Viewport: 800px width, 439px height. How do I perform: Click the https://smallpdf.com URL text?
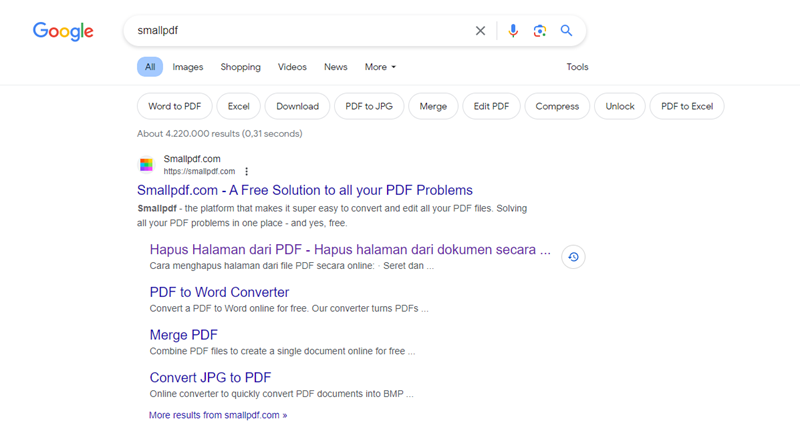[199, 172]
